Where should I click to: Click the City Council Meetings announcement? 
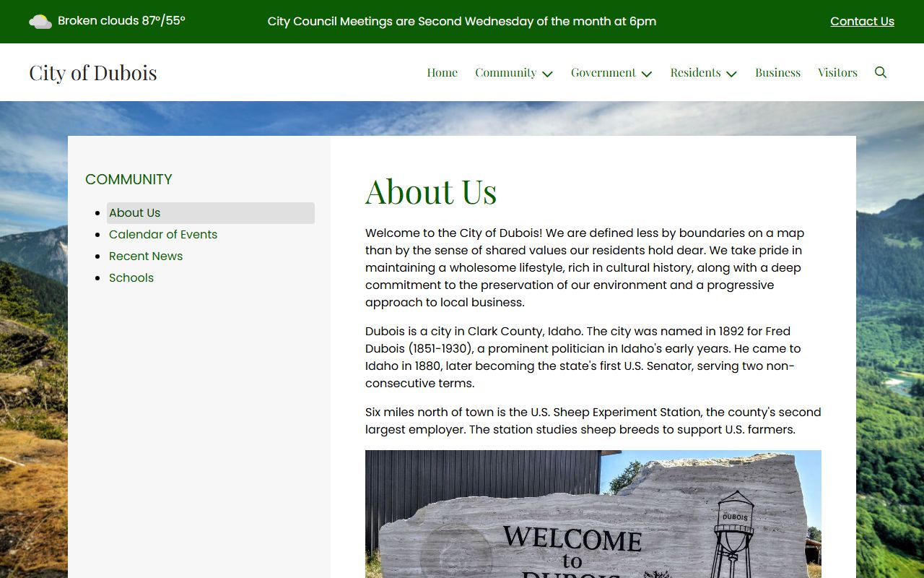[x=462, y=22]
